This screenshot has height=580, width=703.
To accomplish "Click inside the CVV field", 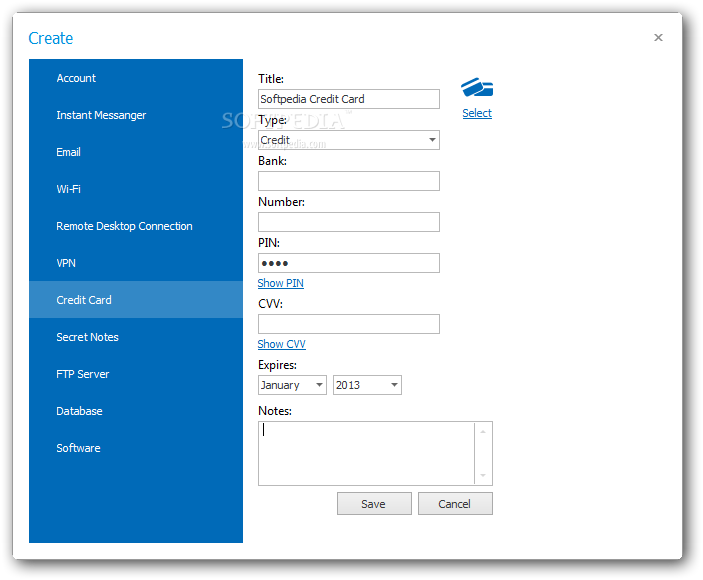I will [349, 324].
